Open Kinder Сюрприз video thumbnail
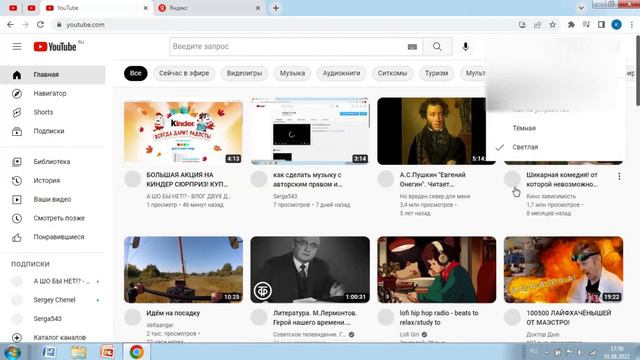 (183, 131)
